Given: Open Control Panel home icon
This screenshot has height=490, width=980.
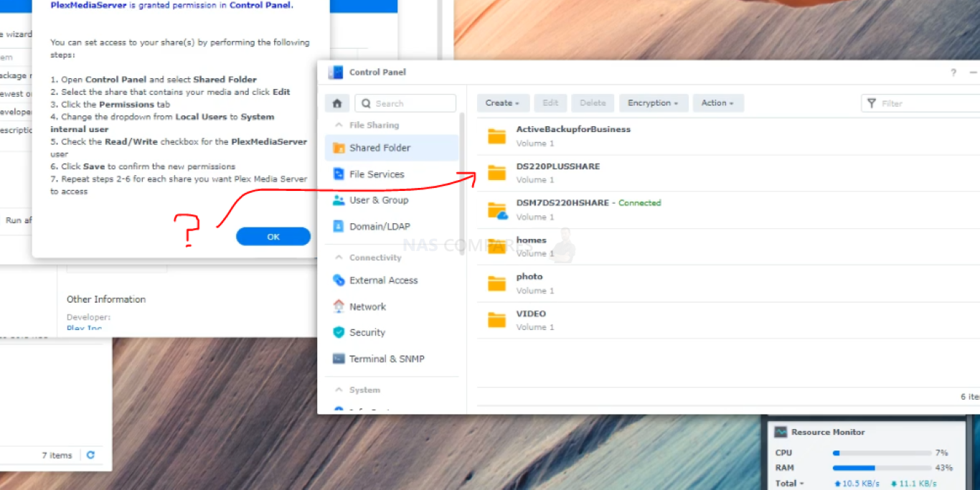Looking at the screenshot, I should point(337,103).
